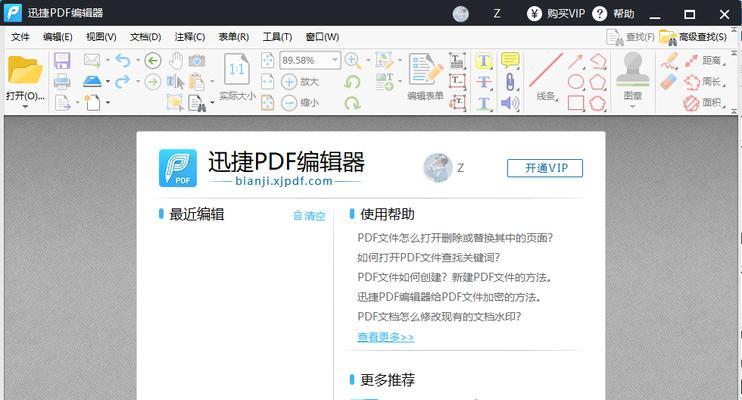Screen dimensions: 742x400
Task: Expand the redo history dropdown arrow
Action: coord(138,81)
